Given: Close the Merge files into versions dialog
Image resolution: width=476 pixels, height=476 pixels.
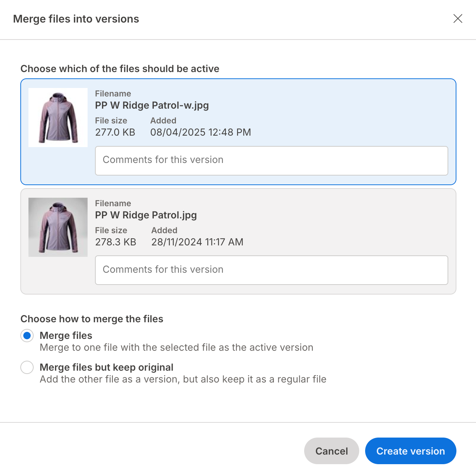Looking at the screenshot, I should tap(458, 18).
